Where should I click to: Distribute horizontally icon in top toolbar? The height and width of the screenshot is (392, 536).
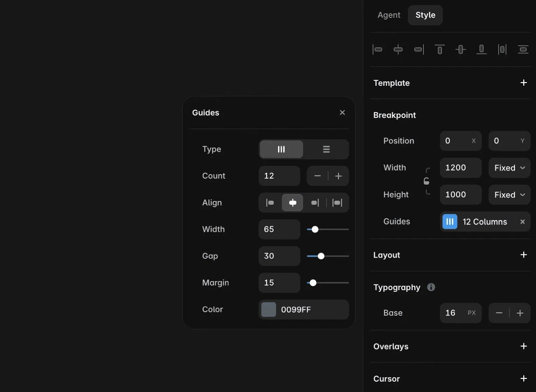click(502, 50)
